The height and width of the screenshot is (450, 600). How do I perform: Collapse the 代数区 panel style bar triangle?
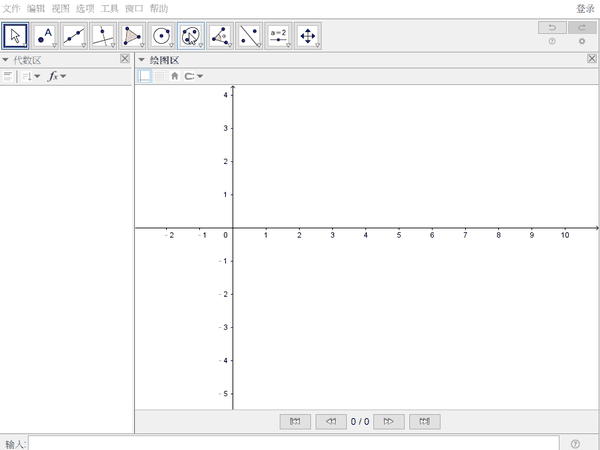[x=5, y=60]
